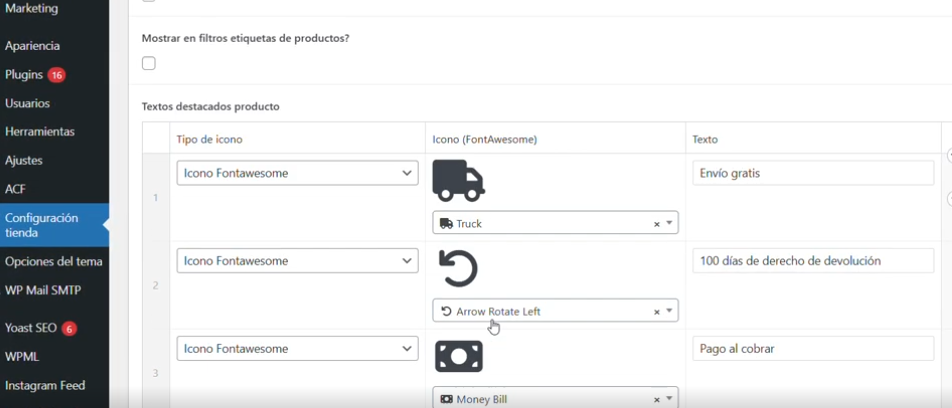Screen dimensions: 952x408
Task: Open Apariencia in the admin sidebar
Action: coord(32,46)
